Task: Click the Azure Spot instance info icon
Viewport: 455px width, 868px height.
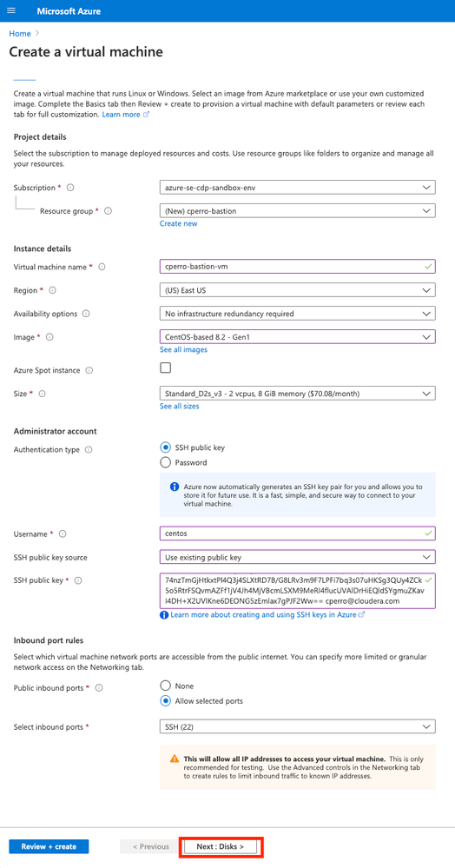Action: coord(89,370)
